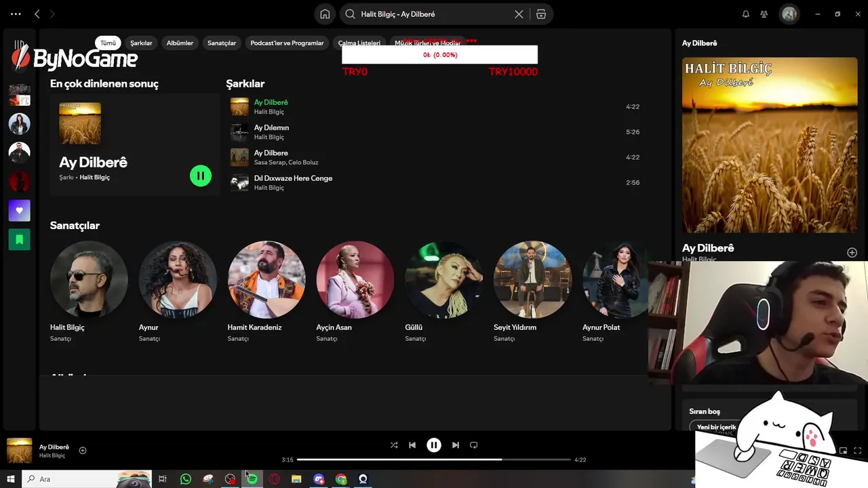Image resolution: width=868 pixels, height=488 pixels.
Task: Pause using green button on top result
Action: (201, 176)
